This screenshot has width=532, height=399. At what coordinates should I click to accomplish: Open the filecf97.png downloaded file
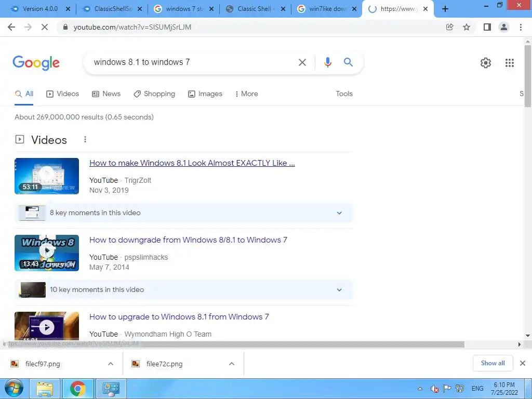tap(43, 364)
